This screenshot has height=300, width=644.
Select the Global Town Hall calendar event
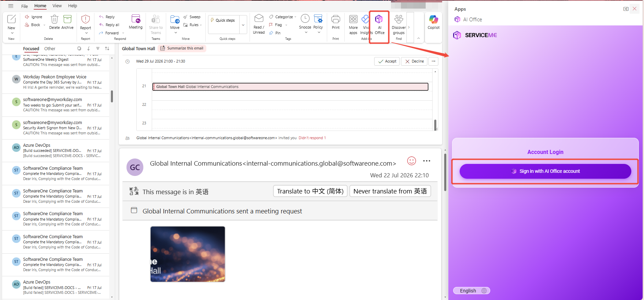click(290, 87)
